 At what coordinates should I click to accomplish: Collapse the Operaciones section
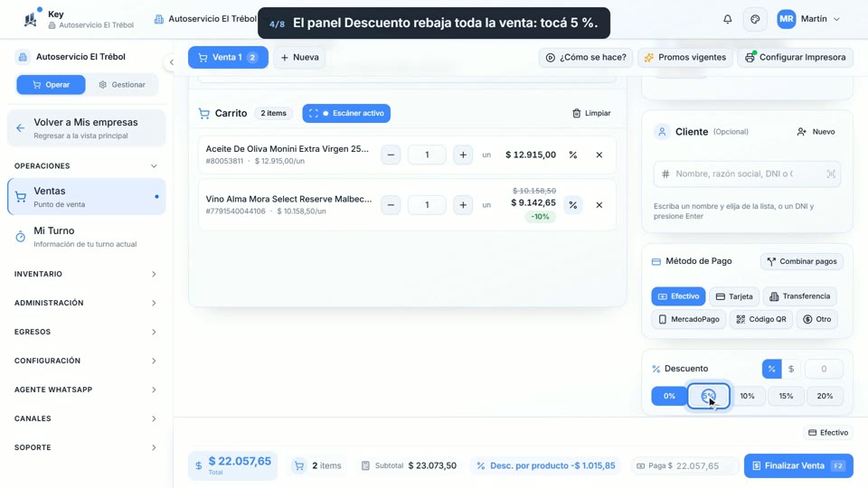click(86, 166)
